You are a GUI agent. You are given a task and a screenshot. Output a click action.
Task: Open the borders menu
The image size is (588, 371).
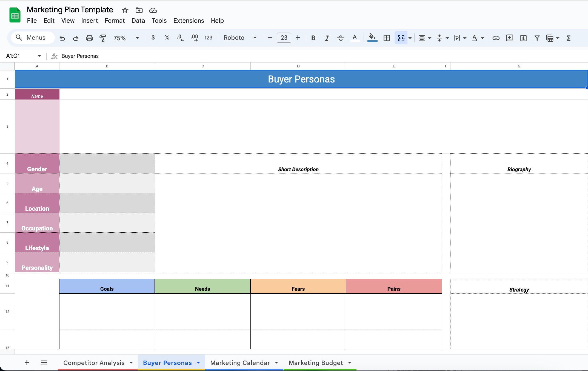tap(386, 38)
